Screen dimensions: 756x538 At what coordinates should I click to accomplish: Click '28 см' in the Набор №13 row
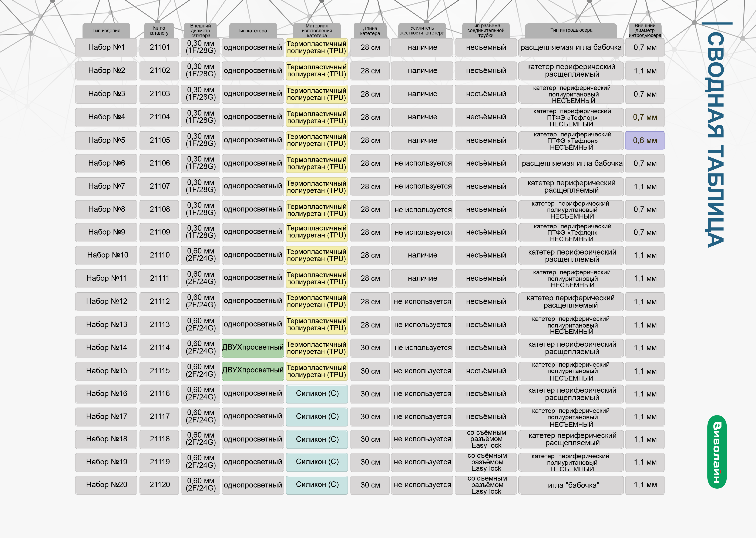[370, 325]
